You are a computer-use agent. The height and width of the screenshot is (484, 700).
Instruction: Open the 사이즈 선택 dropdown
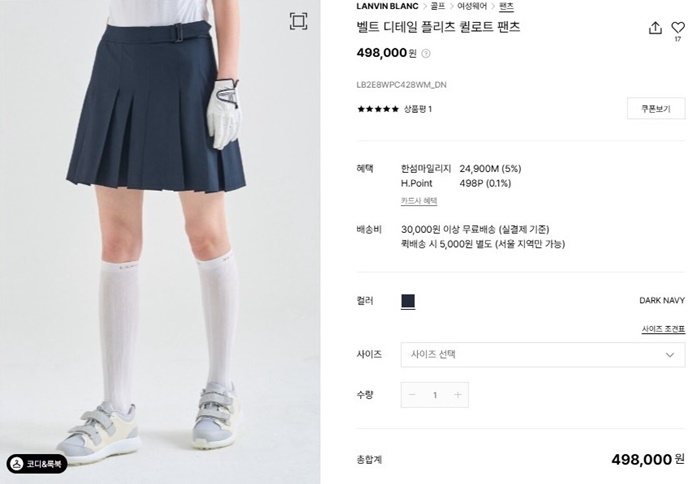click(543, 355)
